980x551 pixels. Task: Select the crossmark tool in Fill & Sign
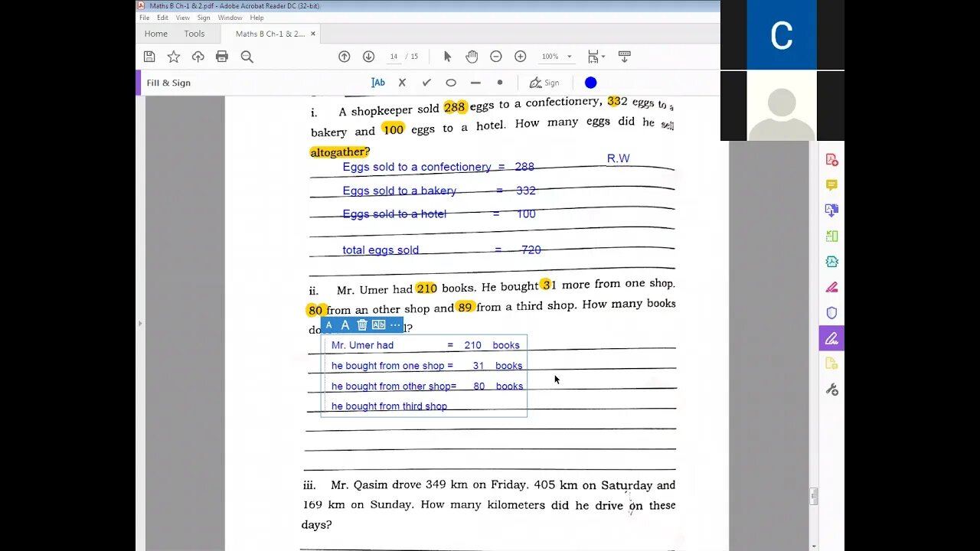coord(402,83)
